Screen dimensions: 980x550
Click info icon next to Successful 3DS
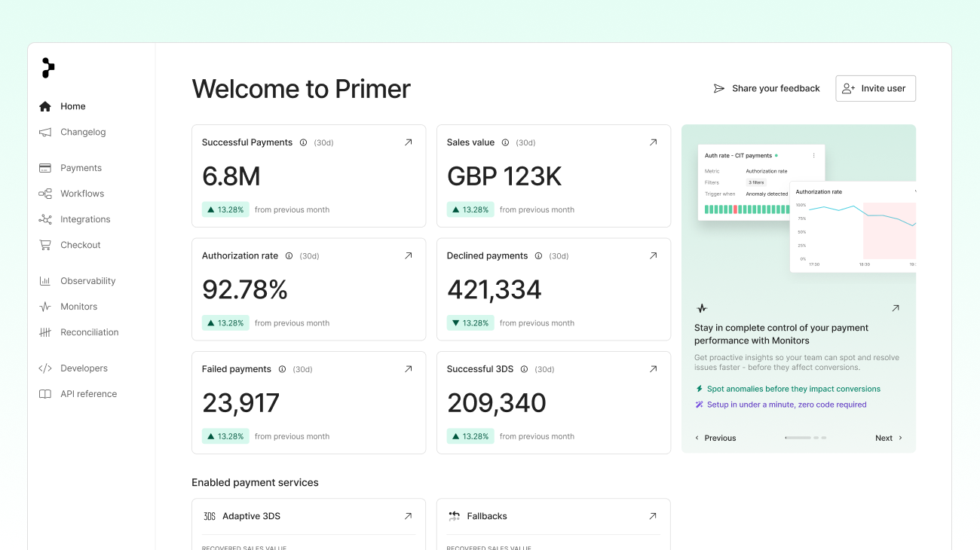click(x=524, y=369)
